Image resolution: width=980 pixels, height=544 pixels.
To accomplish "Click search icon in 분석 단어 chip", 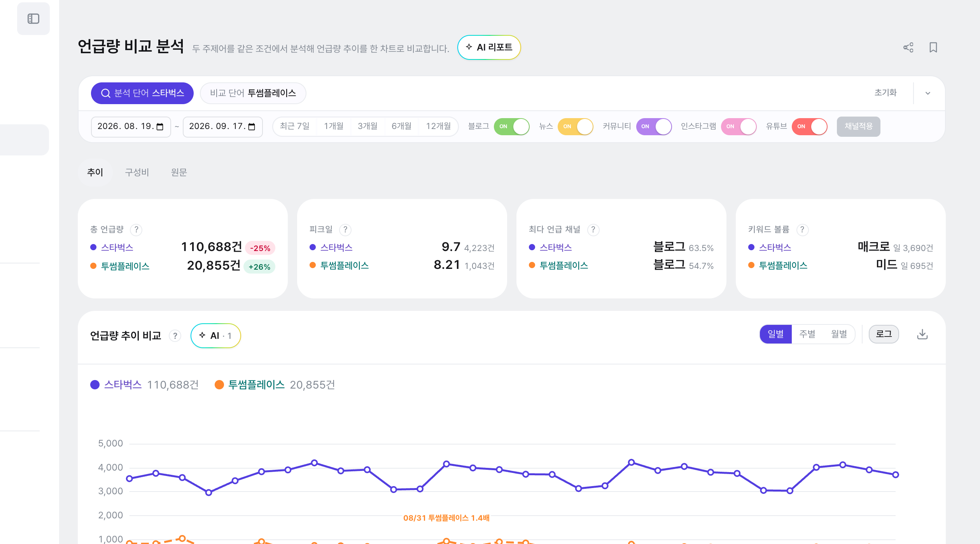I will coord(105,93).
